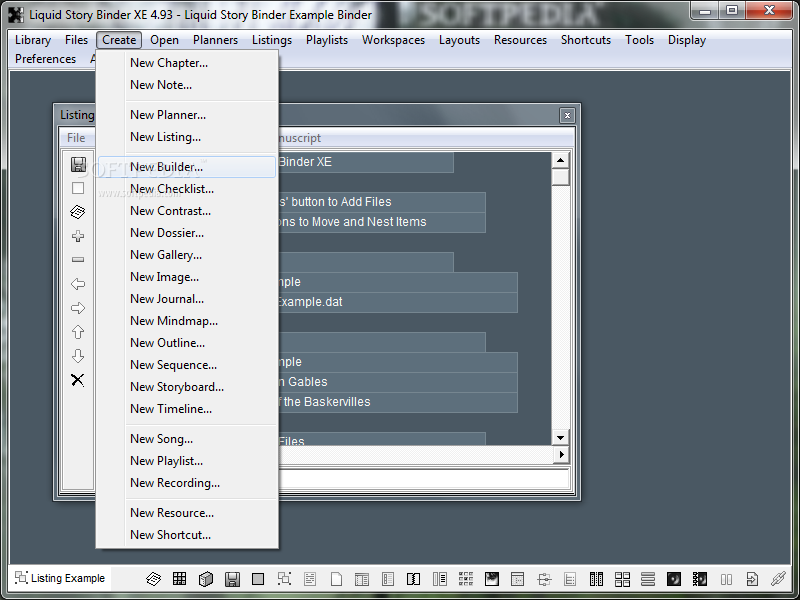Image resolution: width=800 pixels, height=600 pixels.
Task: Select New Listing... menu entry
Action: click(x=165, y=137)
